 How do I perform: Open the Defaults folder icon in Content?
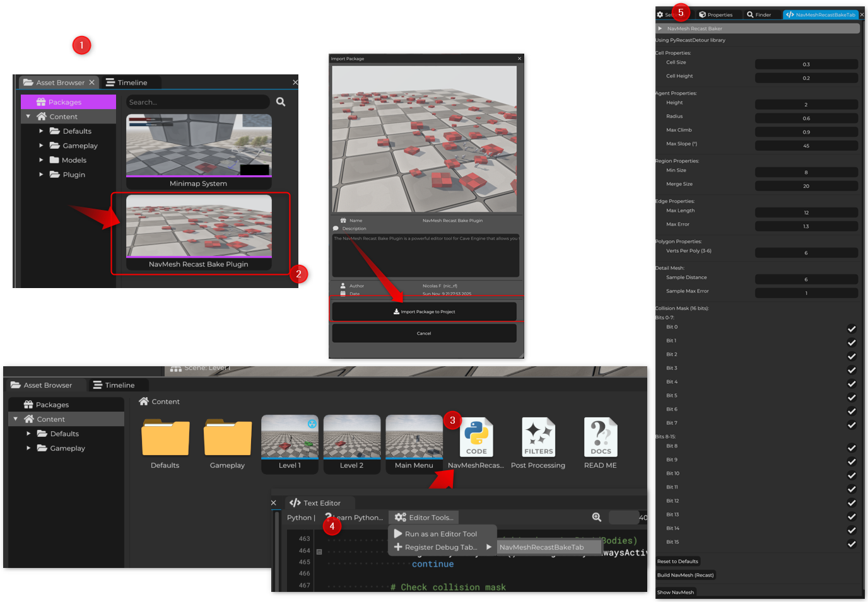[165, 438]
